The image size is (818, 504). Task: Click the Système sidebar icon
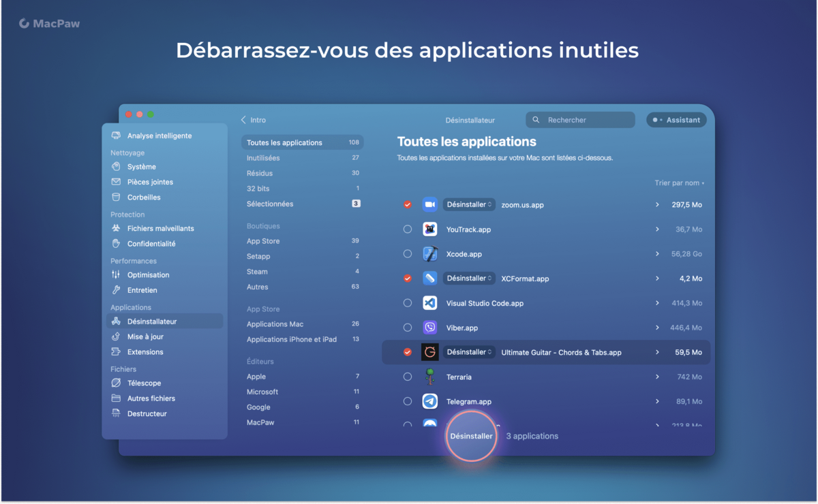116,167
